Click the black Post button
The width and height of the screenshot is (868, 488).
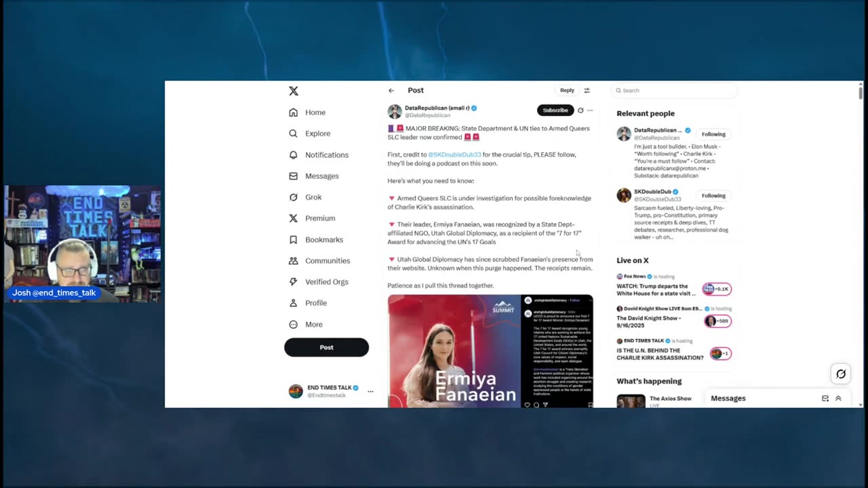point(326,347)
